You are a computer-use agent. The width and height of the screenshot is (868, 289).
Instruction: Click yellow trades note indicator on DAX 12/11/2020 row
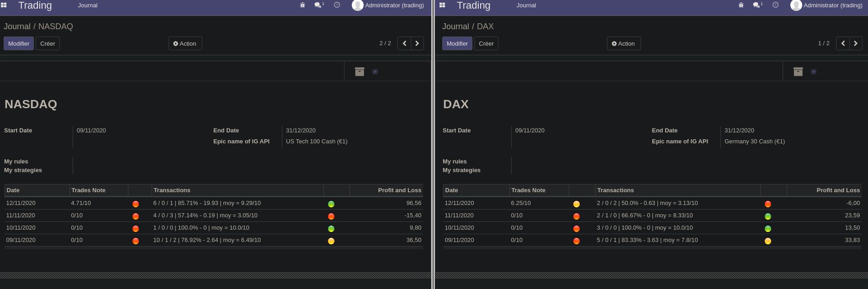pyautogui.click(x=577, y=204)
